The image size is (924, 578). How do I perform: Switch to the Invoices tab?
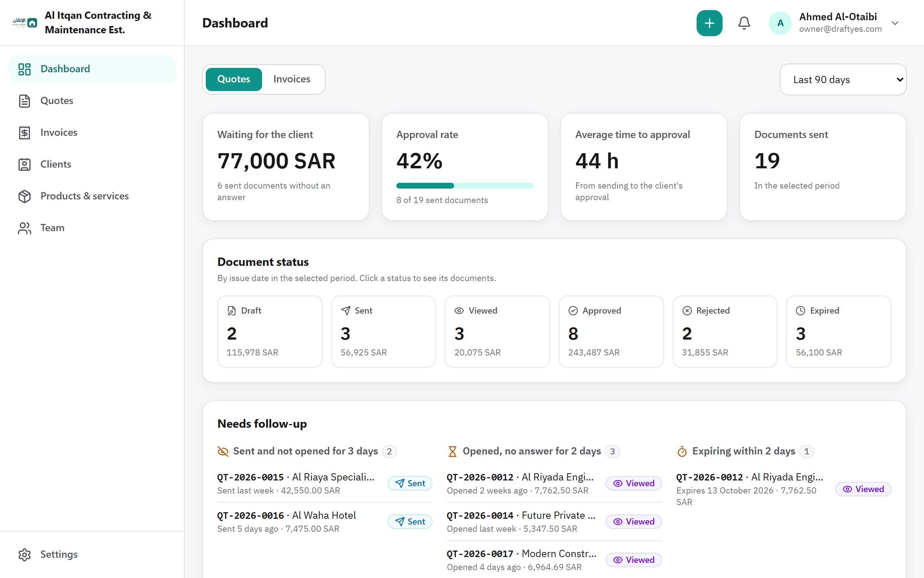(x=292, y=79)
